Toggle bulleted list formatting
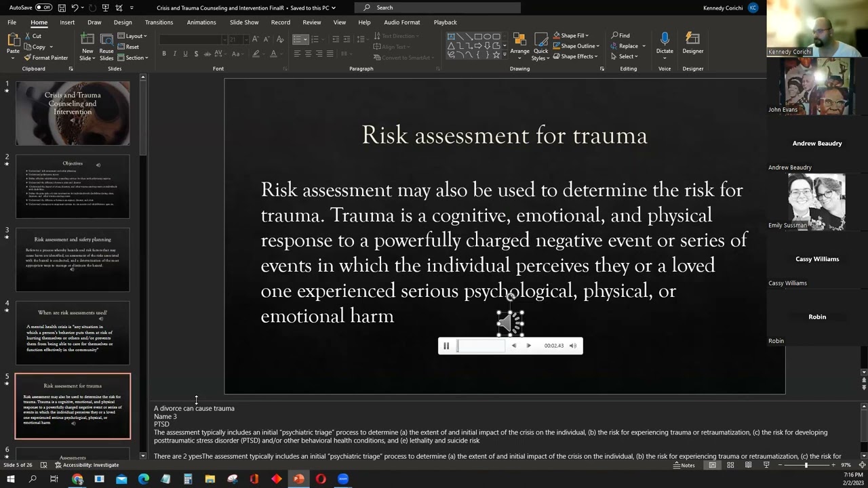868x488 pixels. point(297,39)
